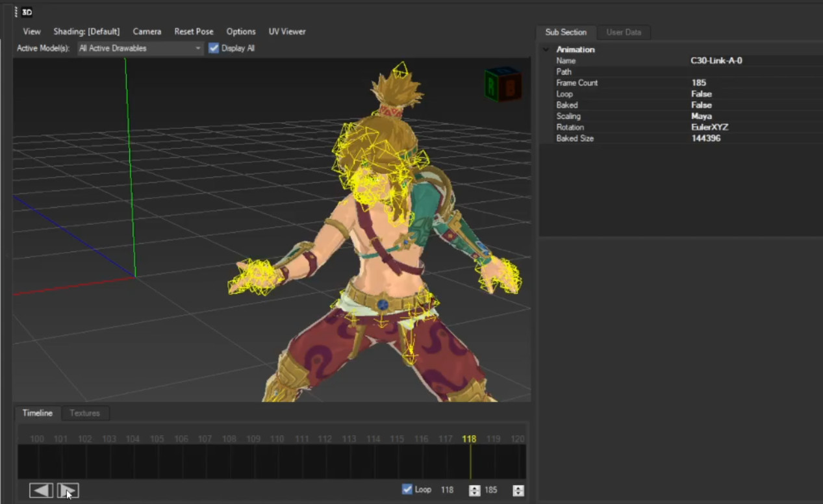The width and height of the screenshot is (823, 504).
Task: Click the orientation cube gizmo in viewport
Action: [502, 85]
